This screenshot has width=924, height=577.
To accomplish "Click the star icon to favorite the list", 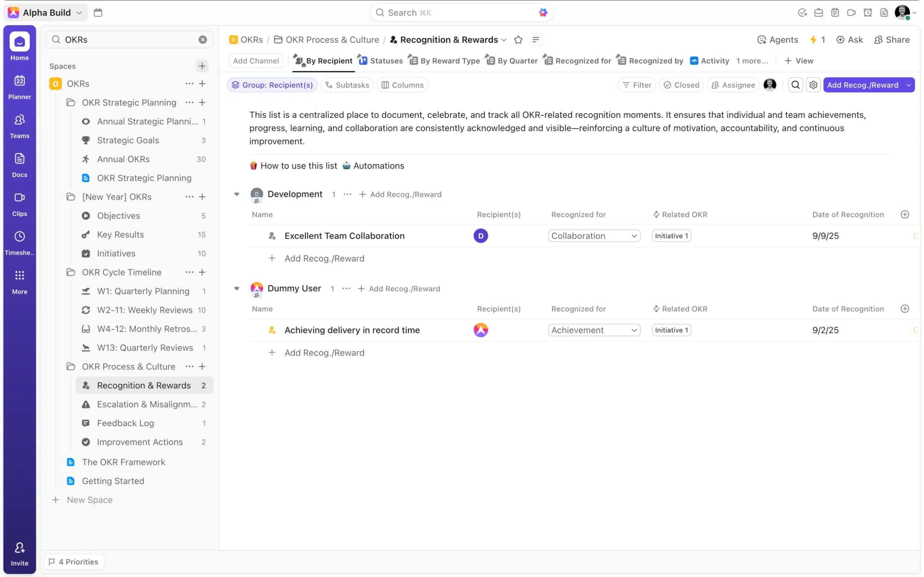I will pos(518,40).
